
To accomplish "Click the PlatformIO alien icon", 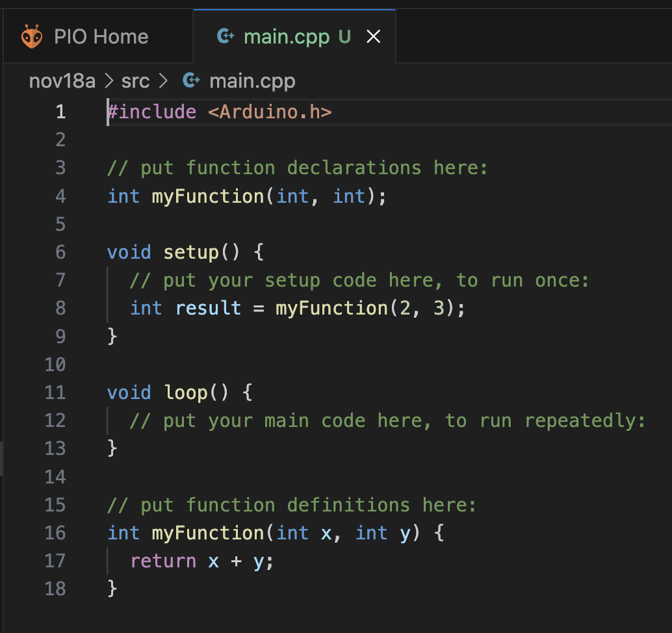I will pyautogui.click(x=32, y=36).
